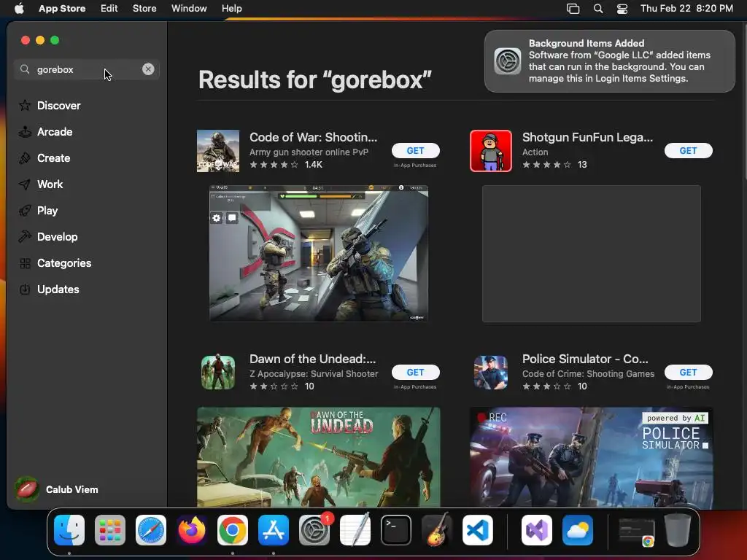Open the Edit menu
Screen dimensions: 747x560
click(x=109, y=8)
